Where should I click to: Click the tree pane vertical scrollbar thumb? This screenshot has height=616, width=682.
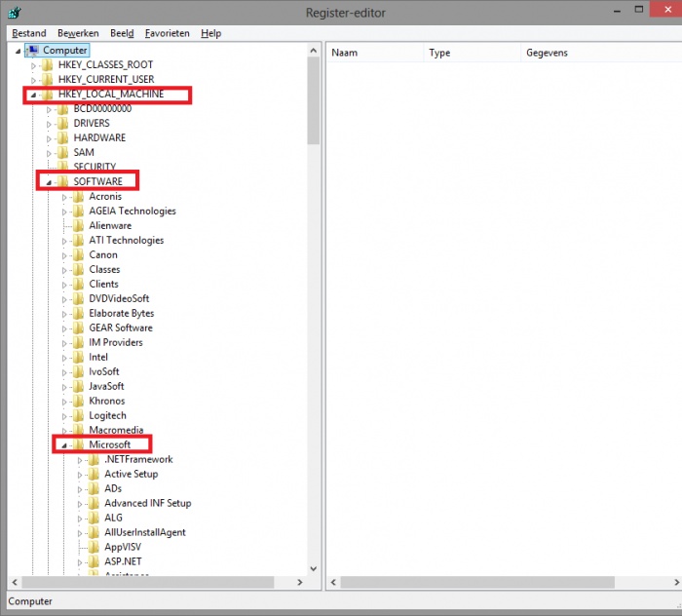click(x=313, y=101)
